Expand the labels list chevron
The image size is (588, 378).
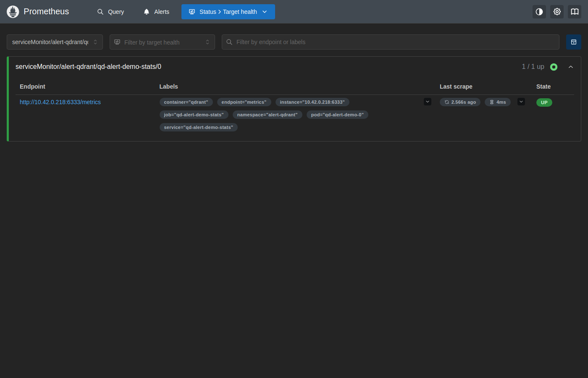428,102
